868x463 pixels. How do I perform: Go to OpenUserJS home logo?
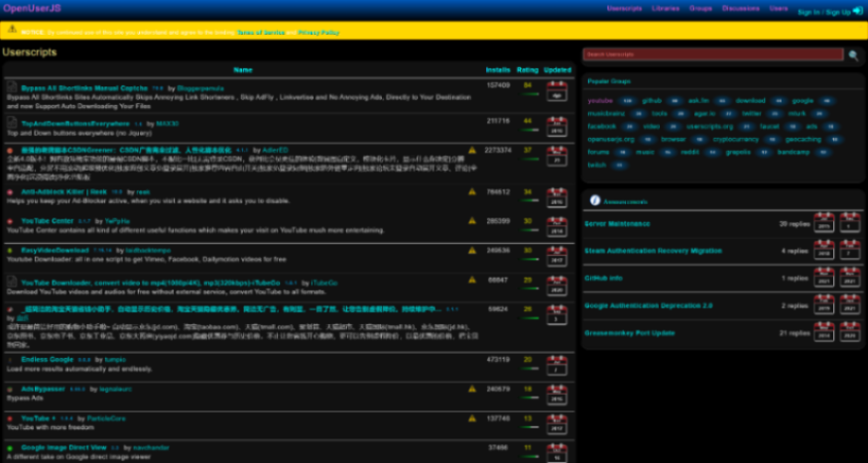(x=32, y=8)
